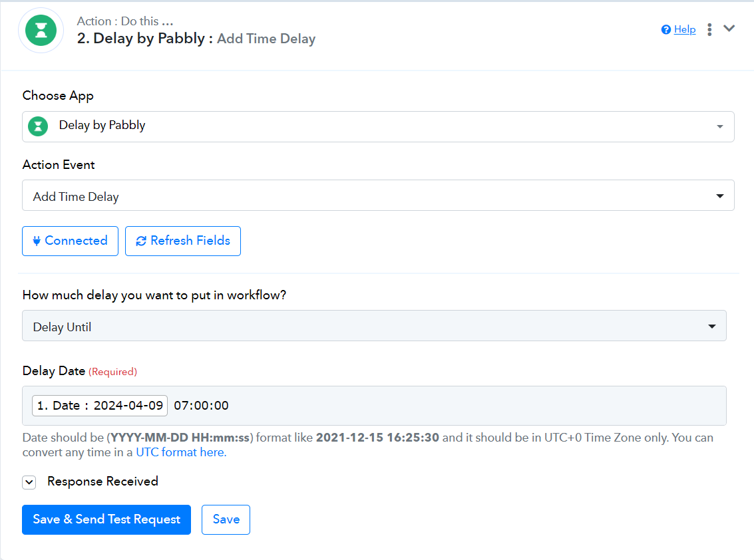This screenshot has width=754, height=560.
Task: Collapse the step with the header chevron
Action: [x=729, y=29]
